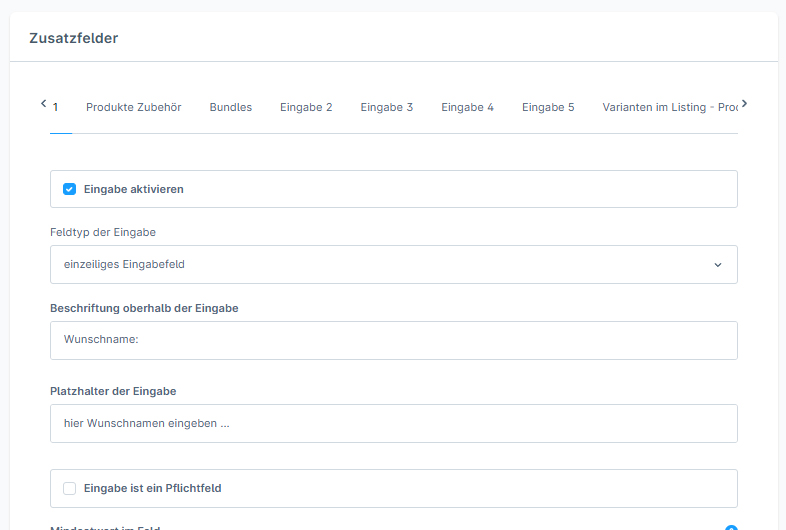Select the Varianten im Listing tab
Viewport: 786px width, 530px height.
pos(669,107)
